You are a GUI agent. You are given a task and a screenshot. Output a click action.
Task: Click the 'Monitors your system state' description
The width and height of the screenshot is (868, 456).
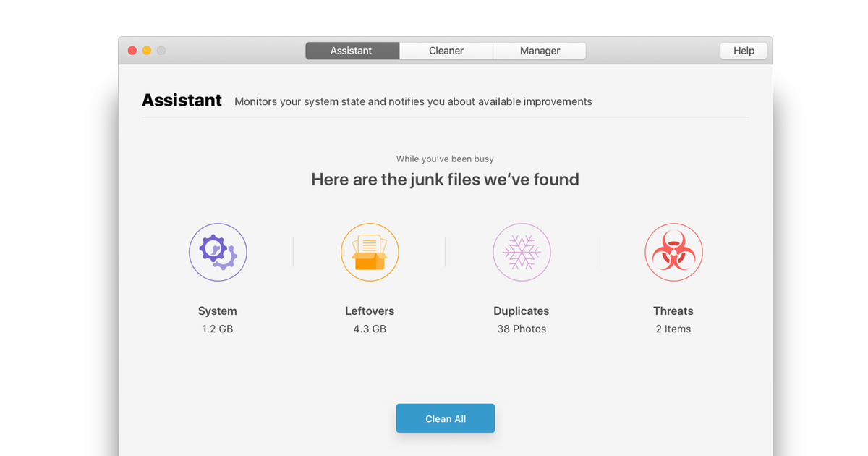click(x=413, y=101)
